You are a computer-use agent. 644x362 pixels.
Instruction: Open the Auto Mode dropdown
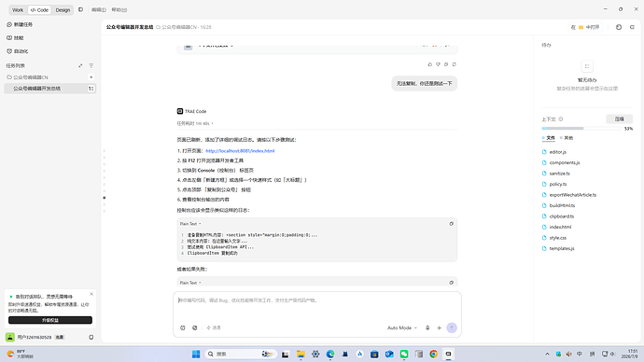click(x=401, y=327)
